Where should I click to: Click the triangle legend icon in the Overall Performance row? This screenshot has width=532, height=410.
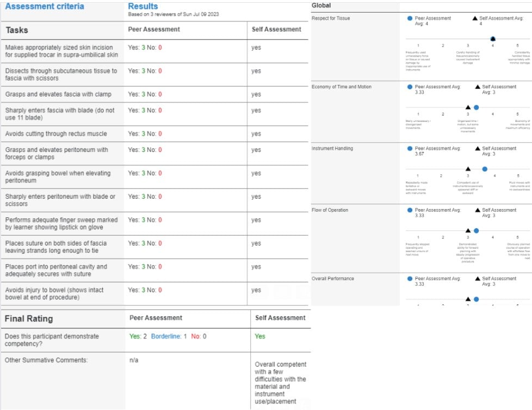tap(478, 278)
